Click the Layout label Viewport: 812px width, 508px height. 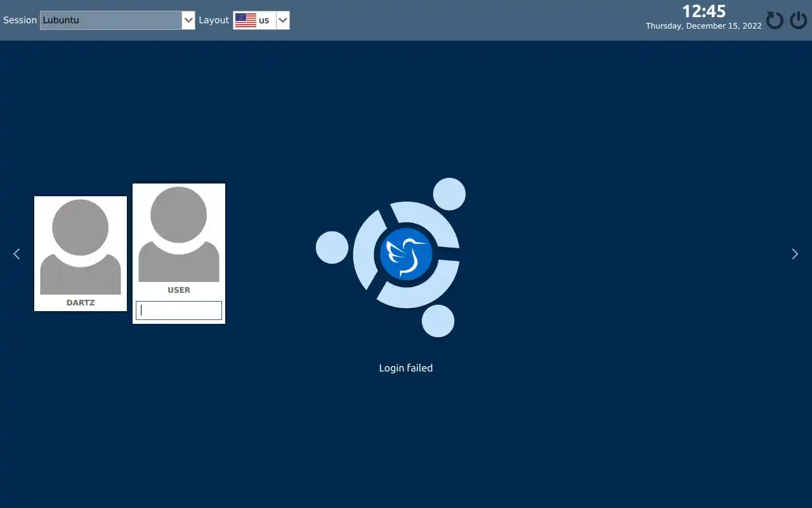coord(214,20)
